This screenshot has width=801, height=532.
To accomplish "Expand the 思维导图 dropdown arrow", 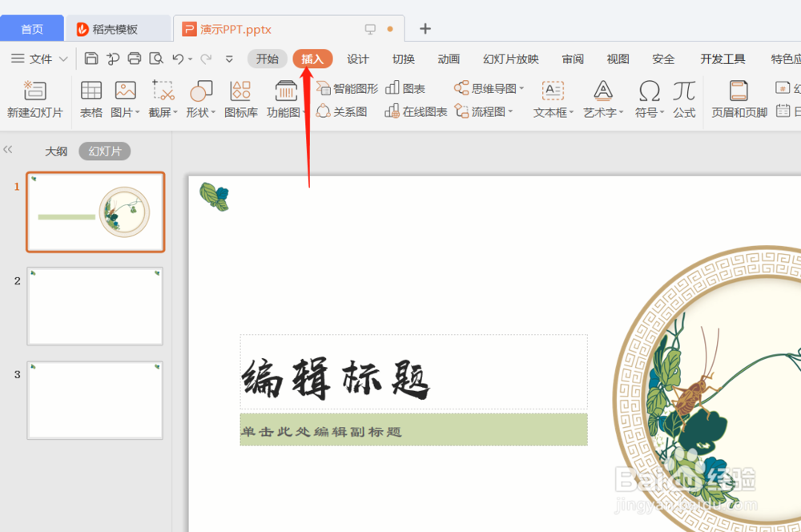I will pos(521,88).
